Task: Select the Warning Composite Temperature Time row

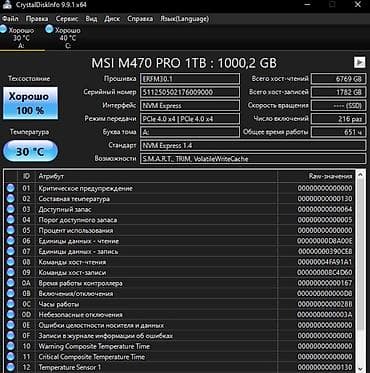Action: tap(179, 346)
